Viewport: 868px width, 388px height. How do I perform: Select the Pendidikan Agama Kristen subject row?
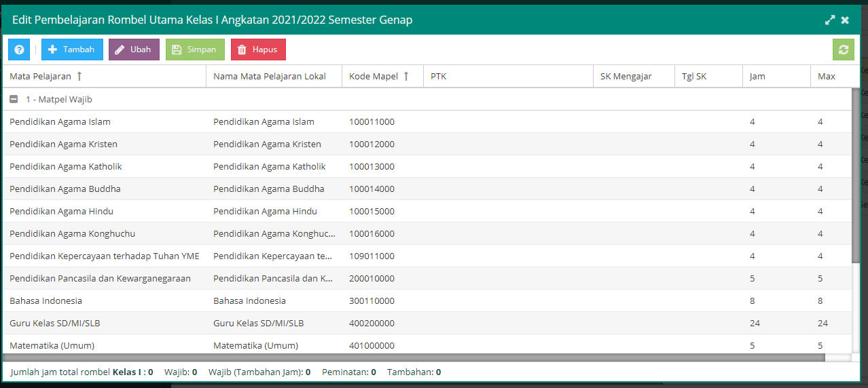click(x=427, y=144)
